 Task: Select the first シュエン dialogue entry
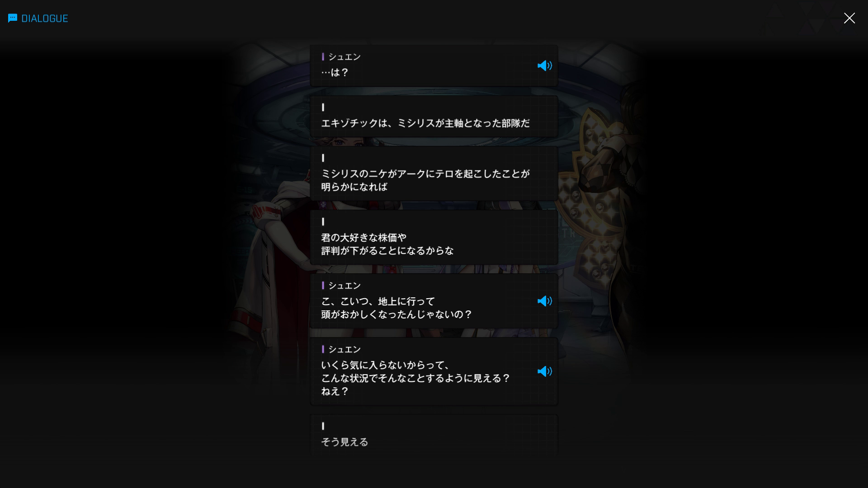point(434,66)
